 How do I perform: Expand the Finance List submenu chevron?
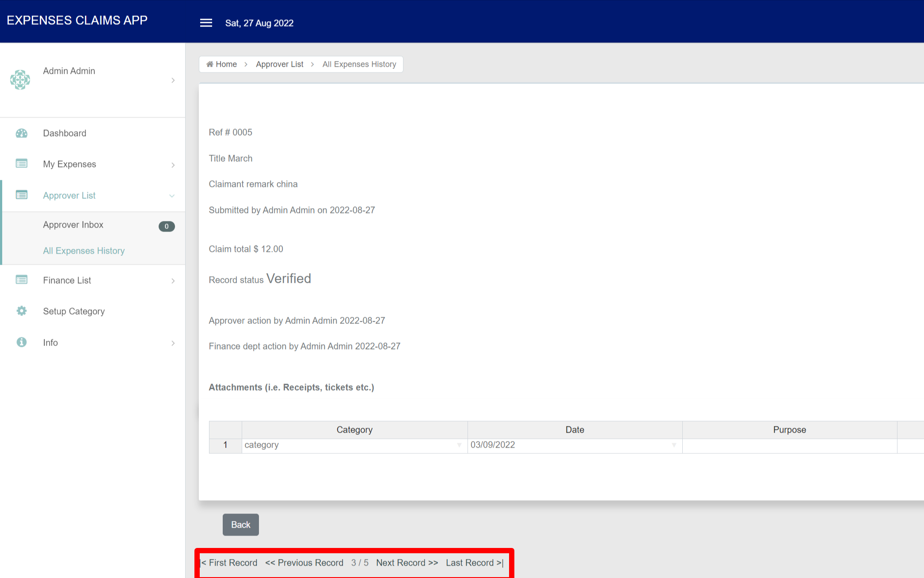[173, 281]
